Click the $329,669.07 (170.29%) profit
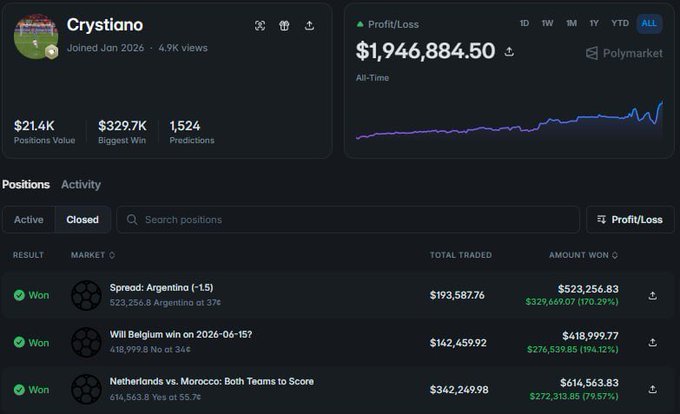680x414 pixels. [x=572, y=301]
